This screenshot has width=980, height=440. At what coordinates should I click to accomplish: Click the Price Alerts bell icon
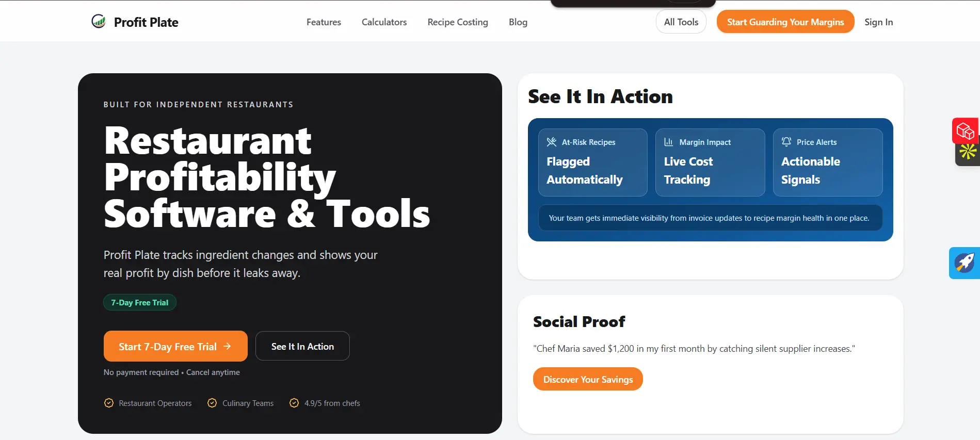tap(786, 141)
